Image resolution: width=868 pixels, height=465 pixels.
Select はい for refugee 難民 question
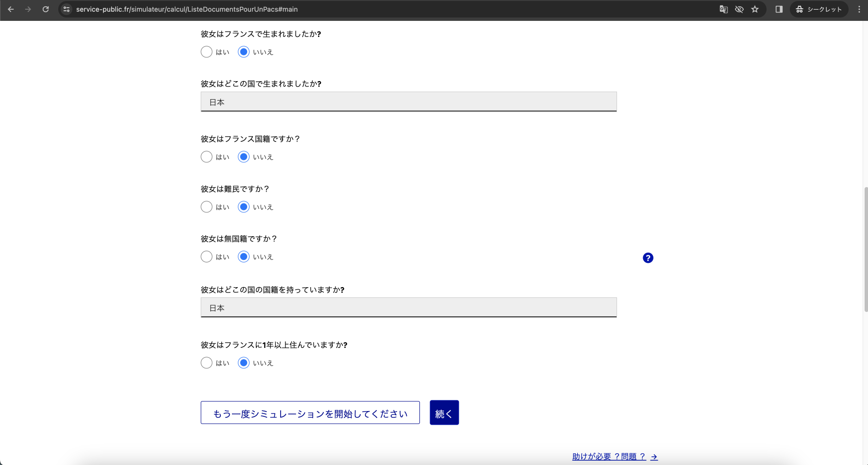[x=206, y=207]
